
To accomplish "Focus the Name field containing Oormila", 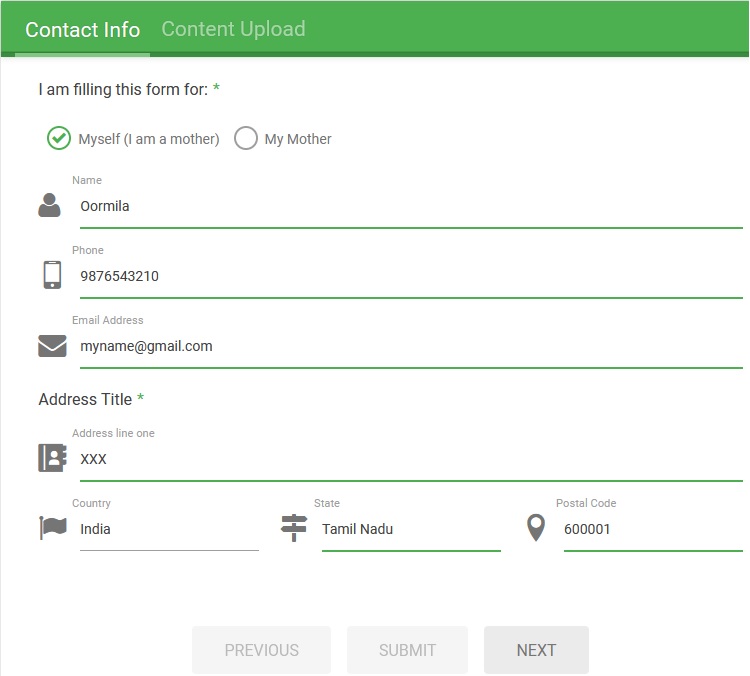I will (x=410, y=207).
